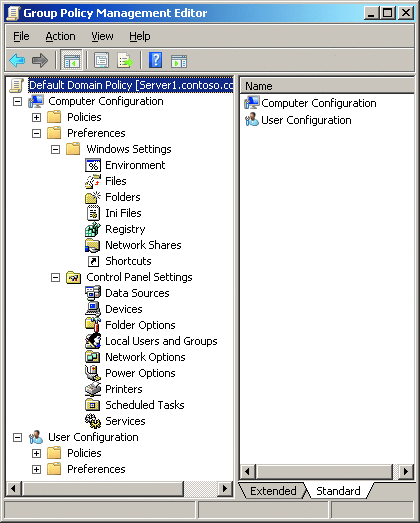Click the Default Domain Policy scroll icon
Screen dimensions: 420x523
click(17, 86)
